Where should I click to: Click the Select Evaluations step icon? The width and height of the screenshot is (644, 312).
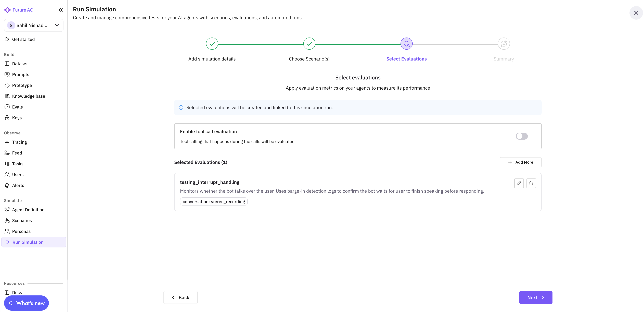click(x=406, y=44)
